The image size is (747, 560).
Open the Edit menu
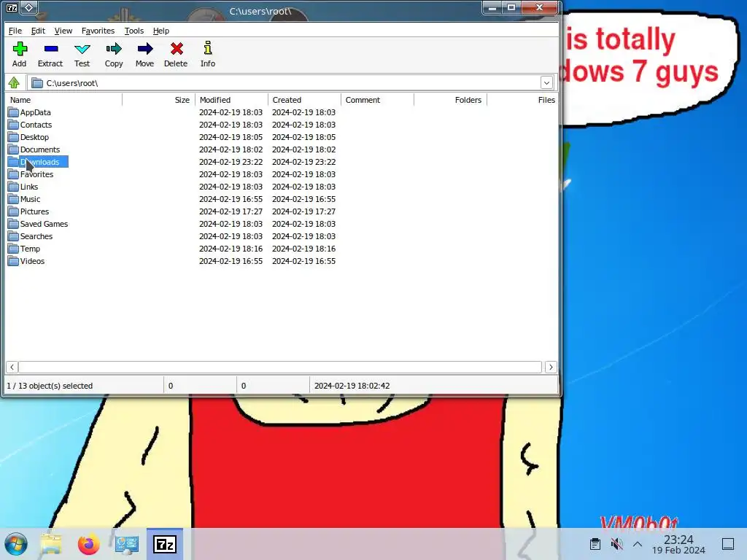[x=38, y=31]
